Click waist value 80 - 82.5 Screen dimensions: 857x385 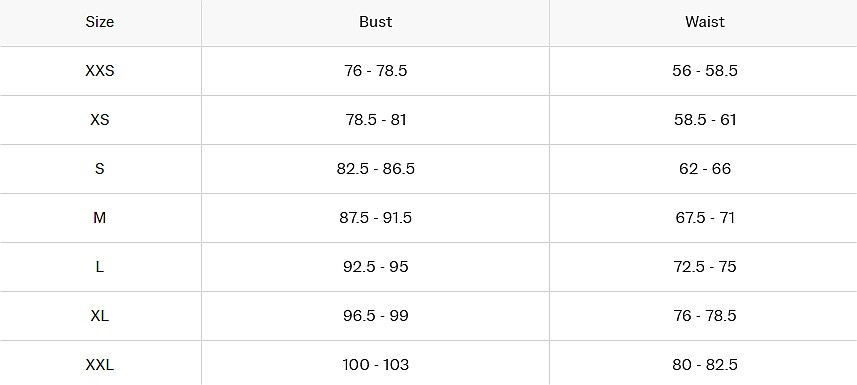point(705,365)
